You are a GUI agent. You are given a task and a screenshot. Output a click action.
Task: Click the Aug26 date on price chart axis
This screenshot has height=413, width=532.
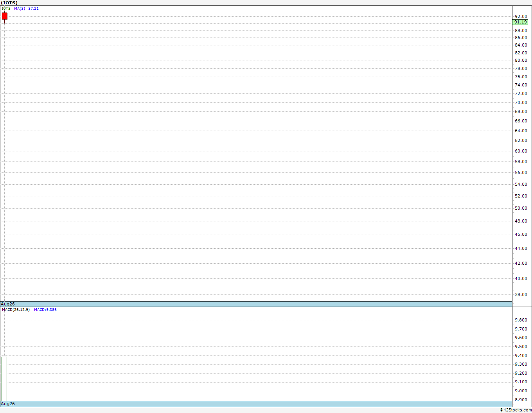[x=8, y=304]
